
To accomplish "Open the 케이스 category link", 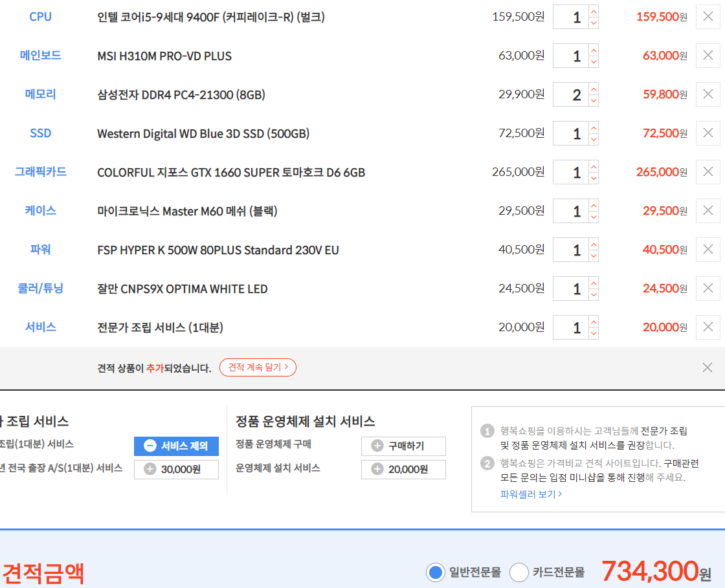I will (x=40, y=211).
